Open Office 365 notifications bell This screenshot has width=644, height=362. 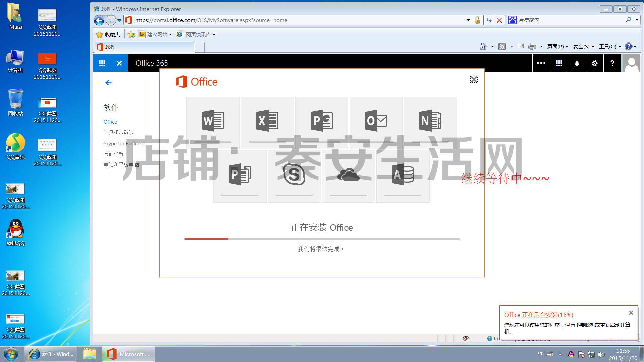[577, 63]
